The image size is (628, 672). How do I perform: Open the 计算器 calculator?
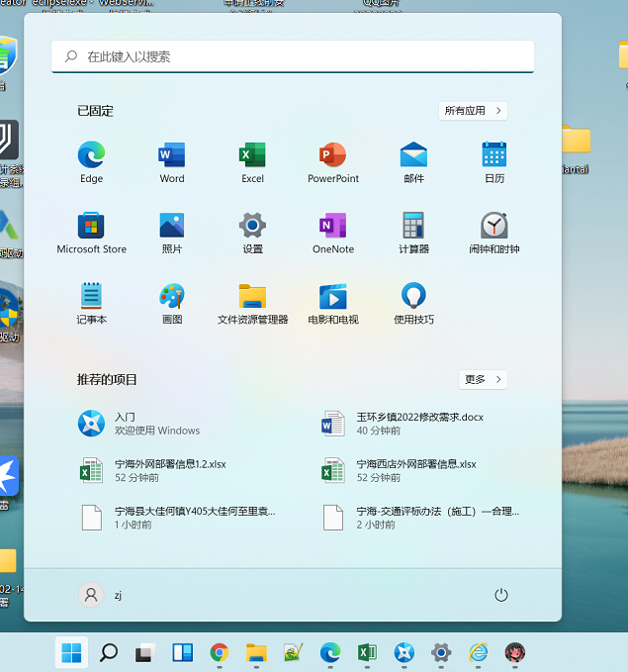point(413,233)
